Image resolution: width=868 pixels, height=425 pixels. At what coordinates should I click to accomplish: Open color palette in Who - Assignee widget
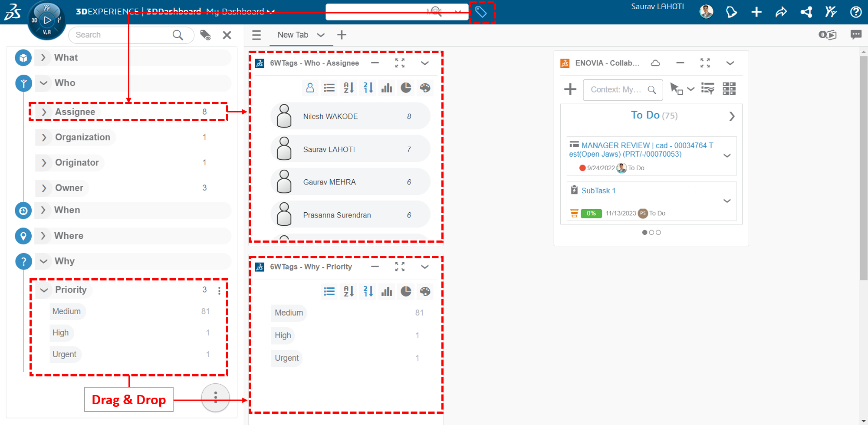[425, 88]
